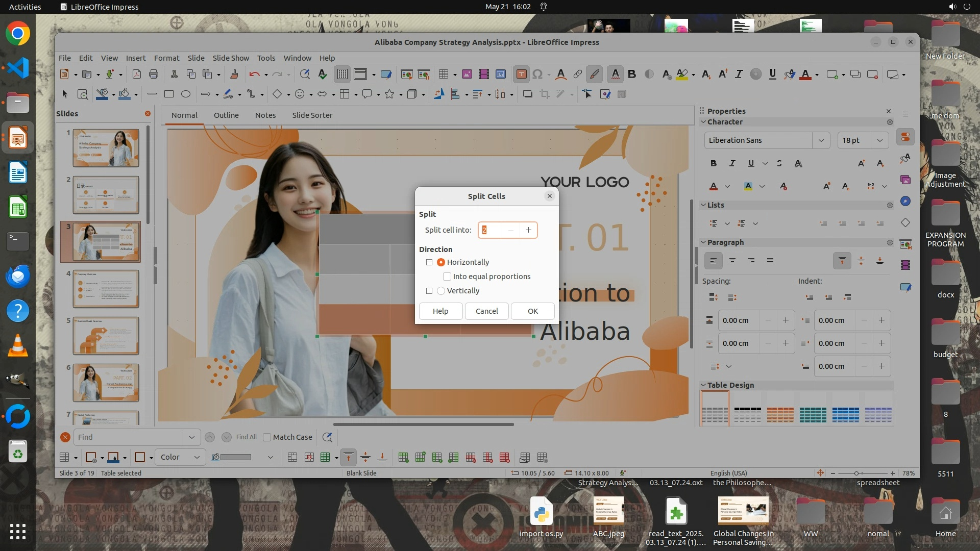Collapse the Table Design section
The height and width of the screenshot is (551, 980).
point(703,385)
